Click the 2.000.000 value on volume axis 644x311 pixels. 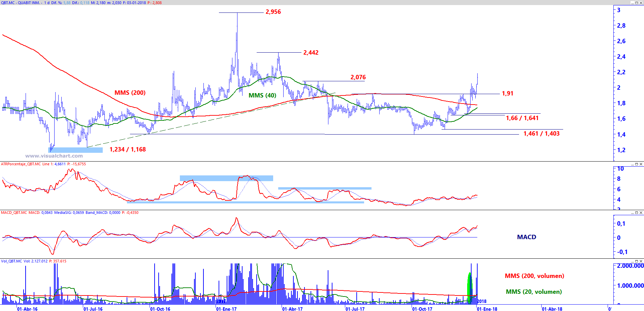pos(630,266)
